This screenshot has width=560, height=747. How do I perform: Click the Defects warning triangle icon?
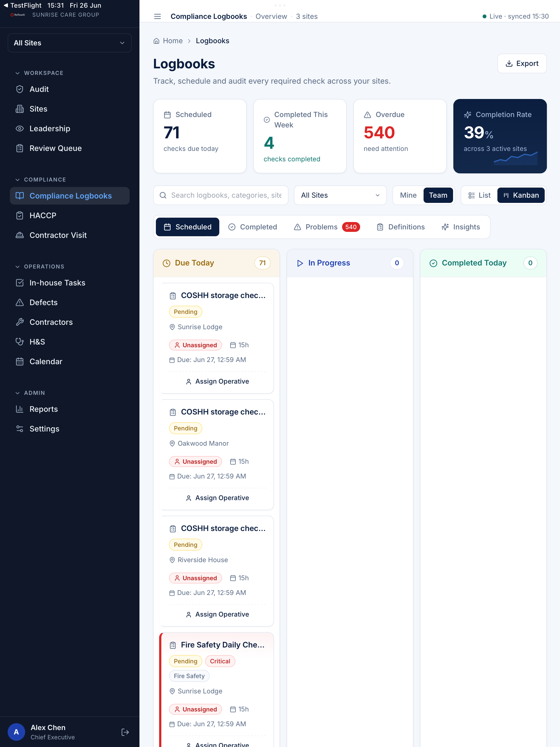20,302
